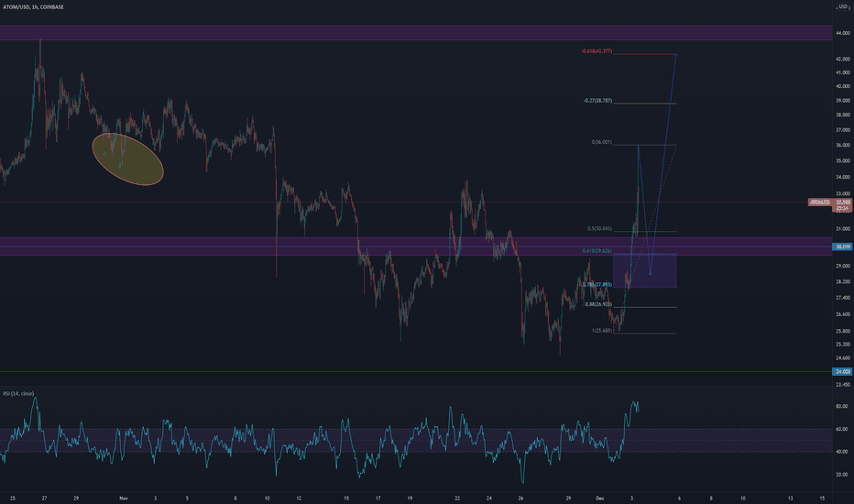Click the RSI (14, close) indicator label
The height and width of the screenshot is (504, 854).
[x=18, y=393]
